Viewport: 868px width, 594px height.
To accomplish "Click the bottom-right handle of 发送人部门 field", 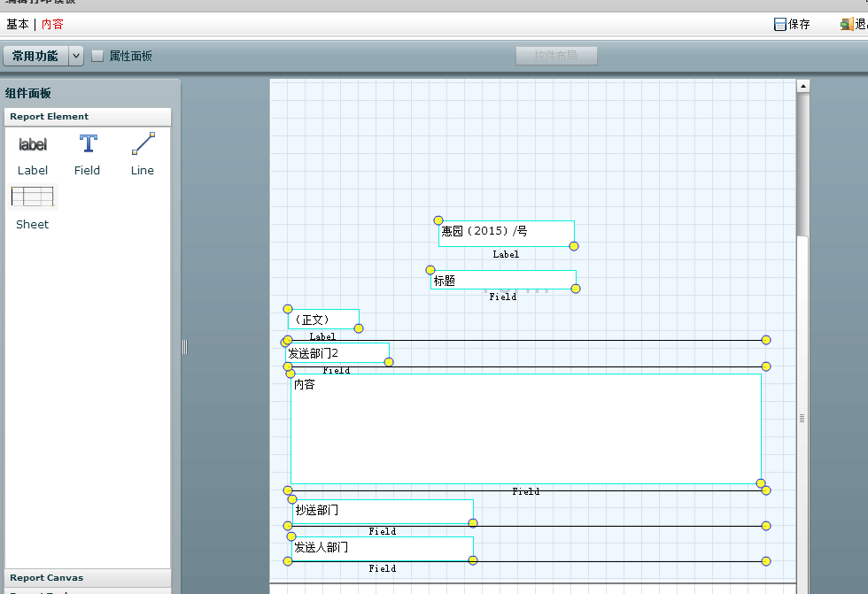I will point(473,561).
